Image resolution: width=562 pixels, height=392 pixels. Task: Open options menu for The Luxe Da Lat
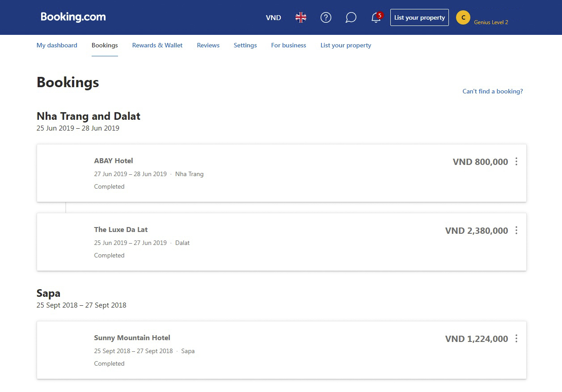click(516, 230)
